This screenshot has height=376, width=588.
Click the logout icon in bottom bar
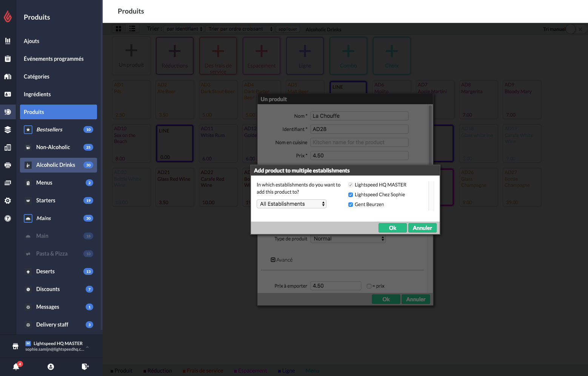pos(85,367)
